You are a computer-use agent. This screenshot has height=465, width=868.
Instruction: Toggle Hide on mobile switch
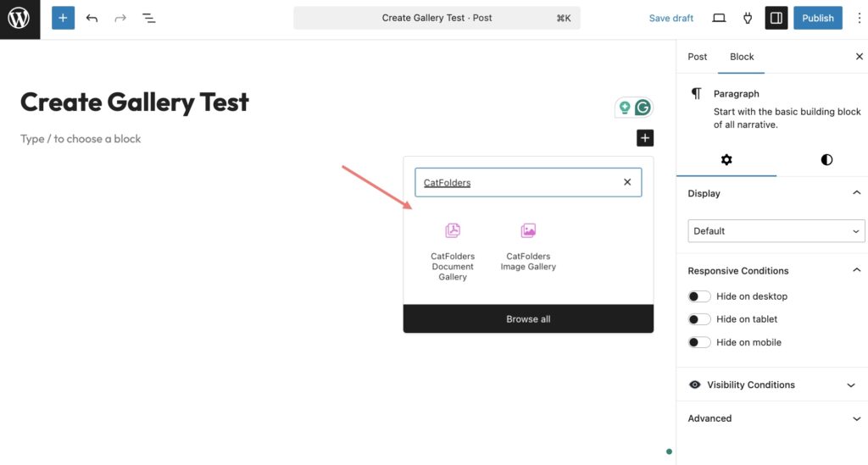699,342
